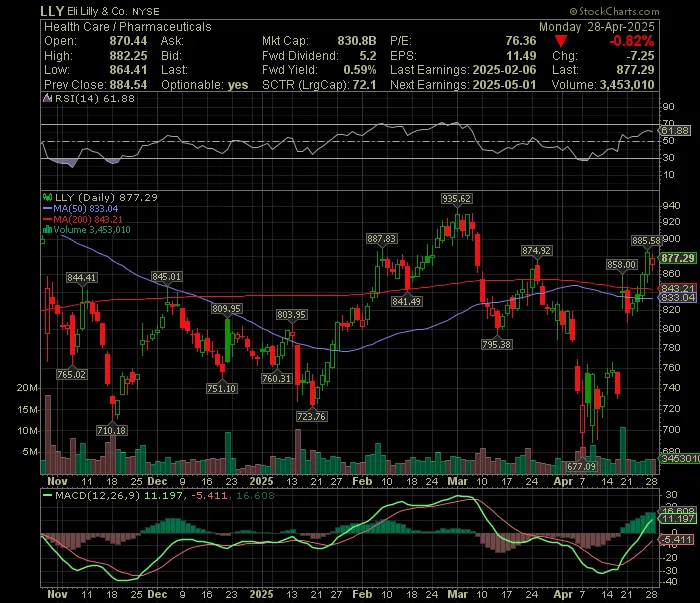Viewport: 700px width, 603px height.
Task: Click the red down-arrow change indicator
Action: [561, 42]
